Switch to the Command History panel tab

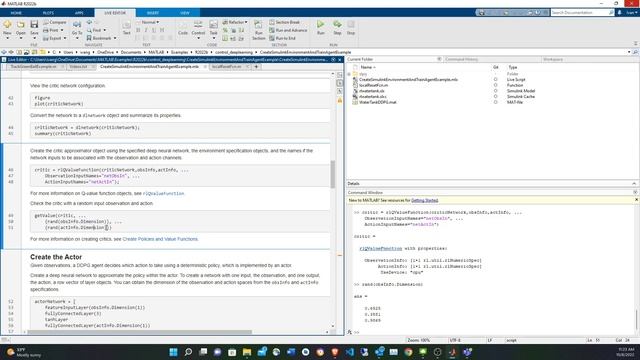[462, 59]
